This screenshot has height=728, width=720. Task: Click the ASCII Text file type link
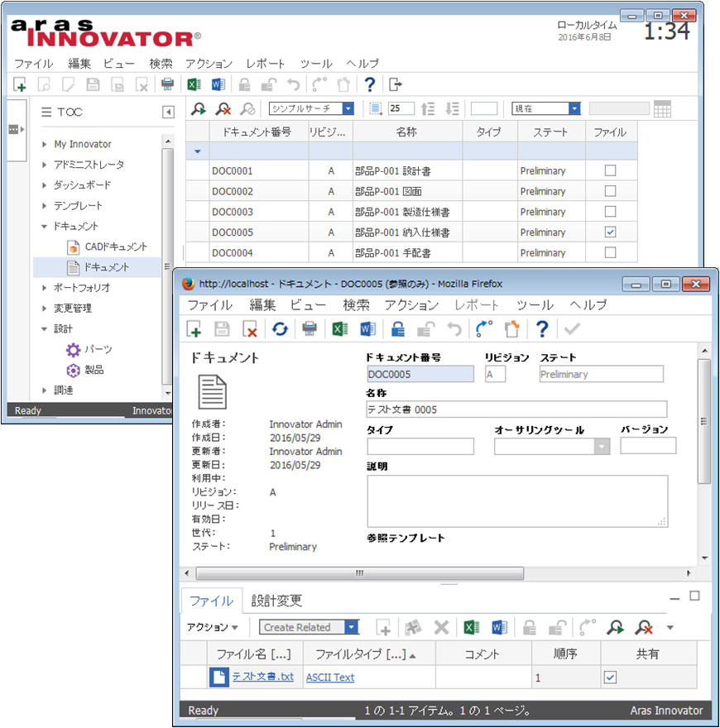pos(330,678)
